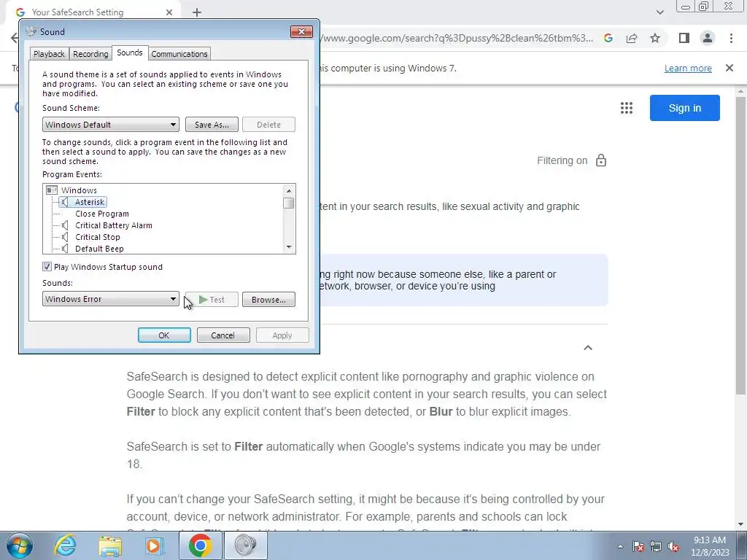The width and height of the screenshot is (747, 560).
Task: Switch to Chrome in the taskbar
Action: 200,545
